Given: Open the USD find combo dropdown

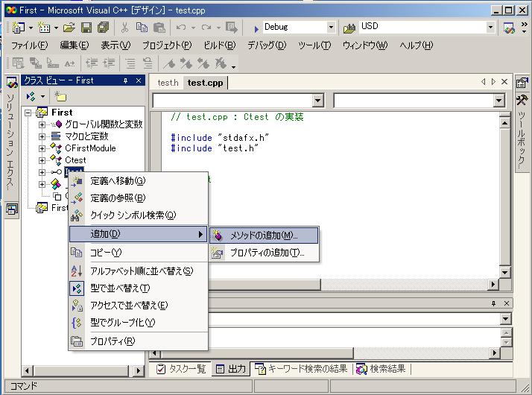Looking at the screenshot, I should tap(490, 27).
